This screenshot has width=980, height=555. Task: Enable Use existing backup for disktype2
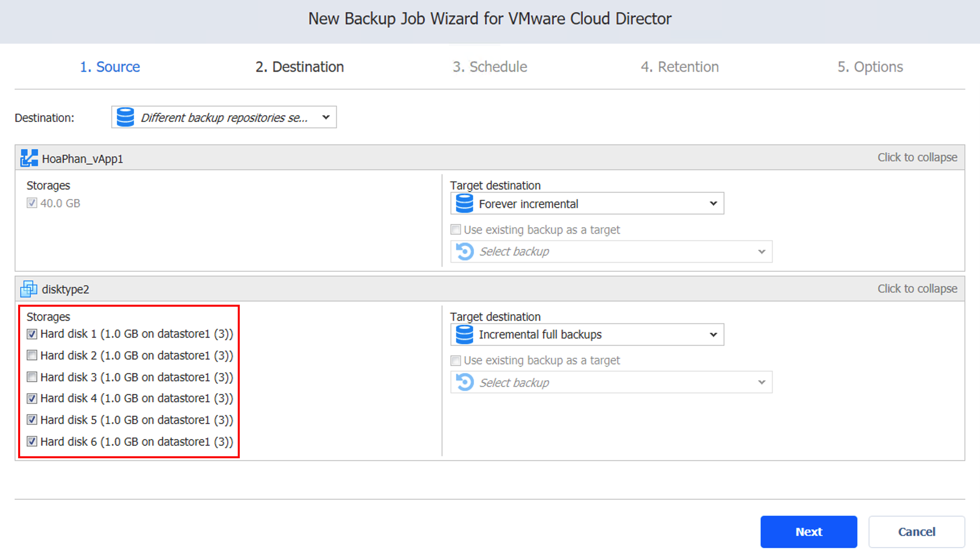(x=455, y=360)
